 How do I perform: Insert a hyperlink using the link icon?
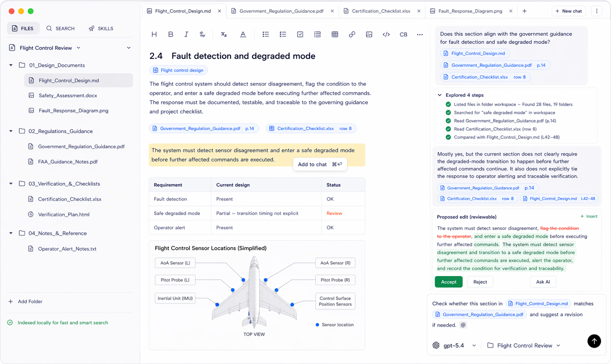[352, 34]
